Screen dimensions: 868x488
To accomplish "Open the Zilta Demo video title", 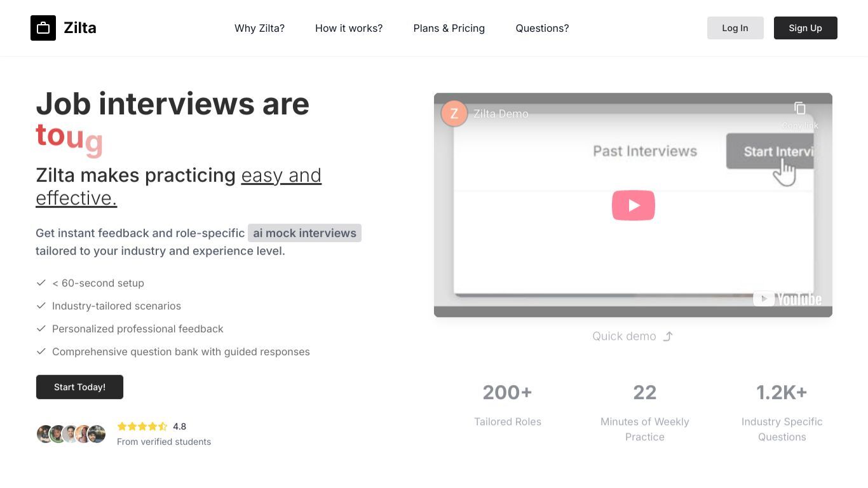I will [501, 114].
